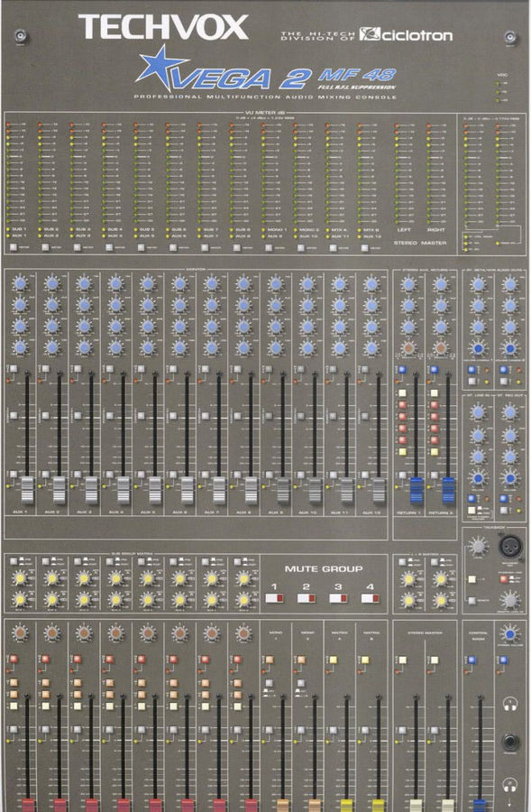The height and width of the screenshot is (812, 531).
Task: Grab the AUX 6 master fader cap
Action: click(x=188, y=490)
